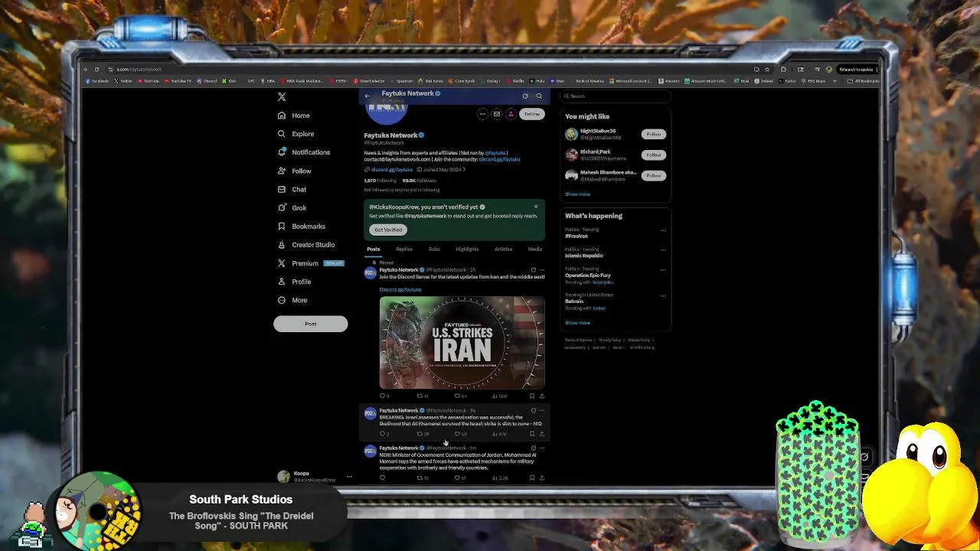980x551 pixels.
Task: Repost the BREAKING Israel post
Action: pyautogui.click(x=420, y=434)
